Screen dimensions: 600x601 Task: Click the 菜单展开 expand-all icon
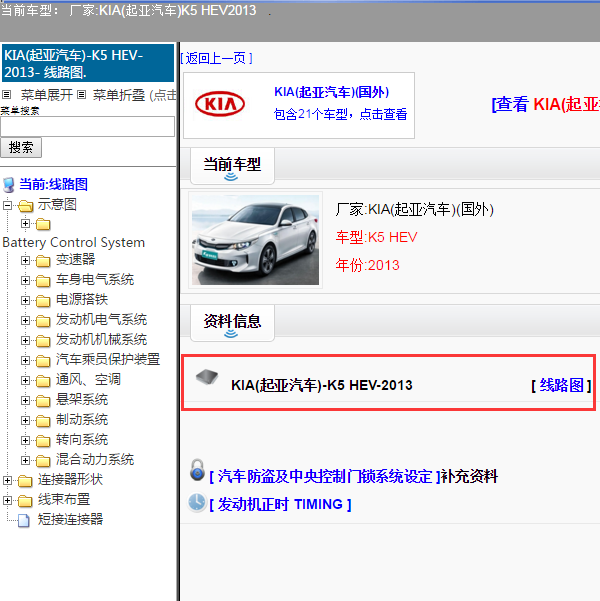pos(7,94)
